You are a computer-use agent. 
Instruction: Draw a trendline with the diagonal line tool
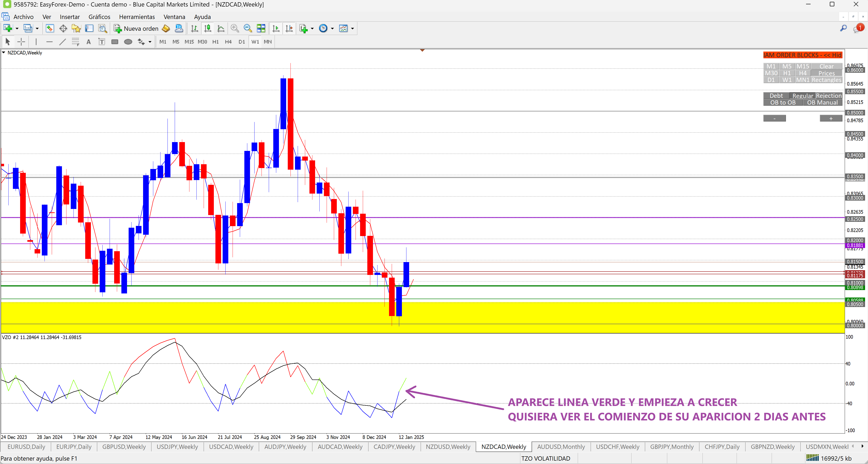click(62, 42)
